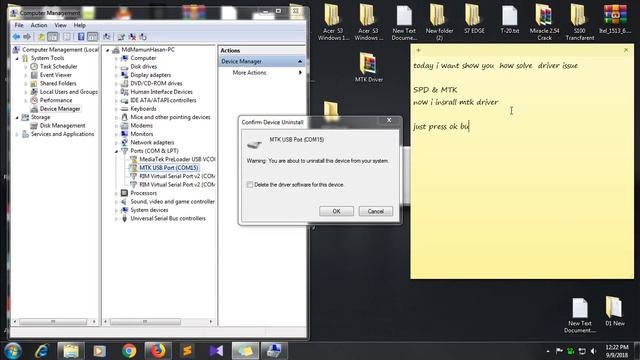Select the Keyboards device category
Image resolution: width=640 pixels, height=360 pixels.
click(143, 109)
